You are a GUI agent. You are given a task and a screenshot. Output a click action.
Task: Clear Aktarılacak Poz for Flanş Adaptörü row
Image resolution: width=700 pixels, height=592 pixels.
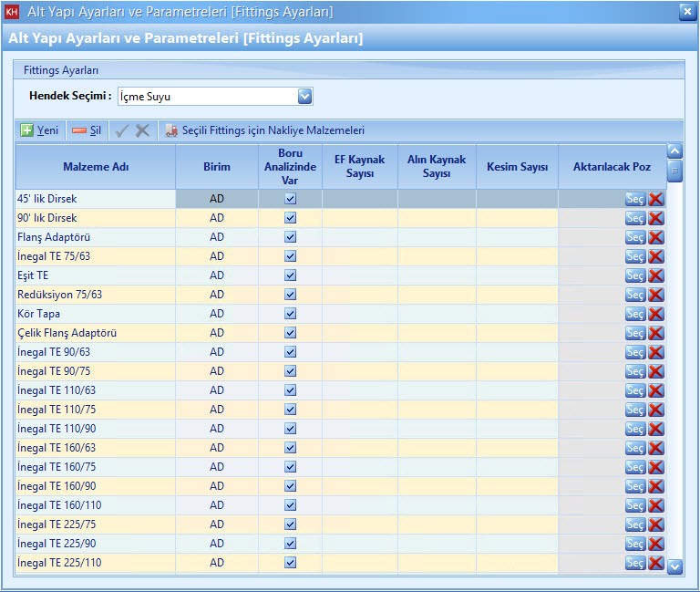point(656,237)
